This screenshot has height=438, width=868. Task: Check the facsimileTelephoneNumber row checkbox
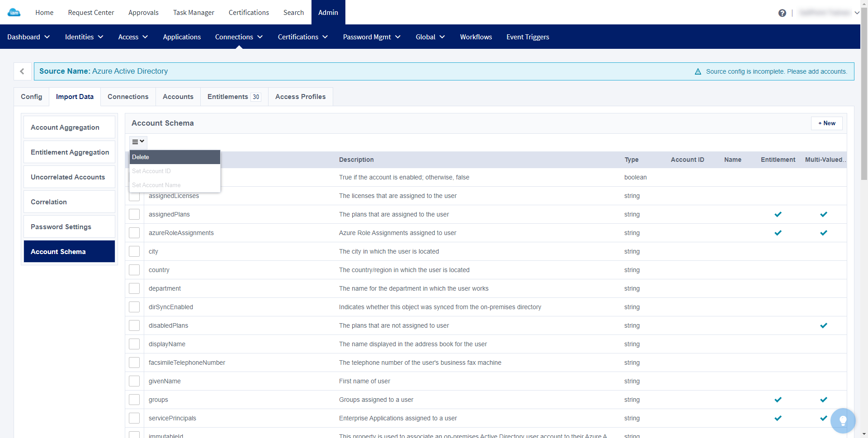coord(134,363)
